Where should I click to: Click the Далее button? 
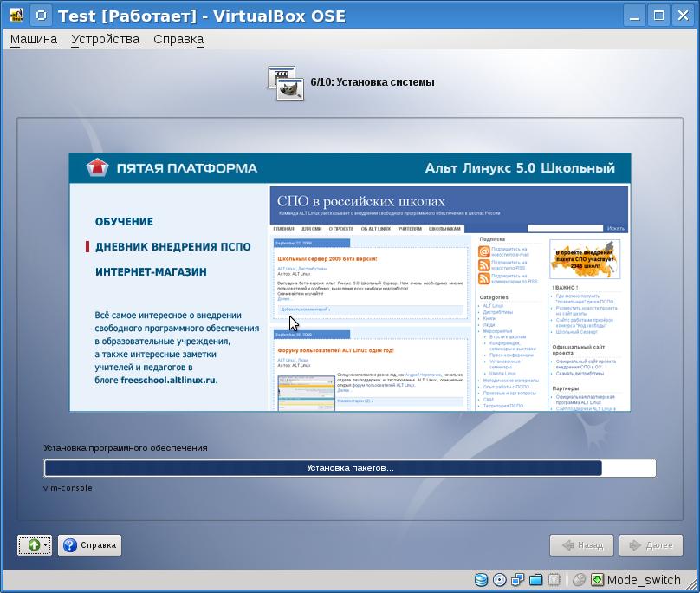click(x=651, y=545)
